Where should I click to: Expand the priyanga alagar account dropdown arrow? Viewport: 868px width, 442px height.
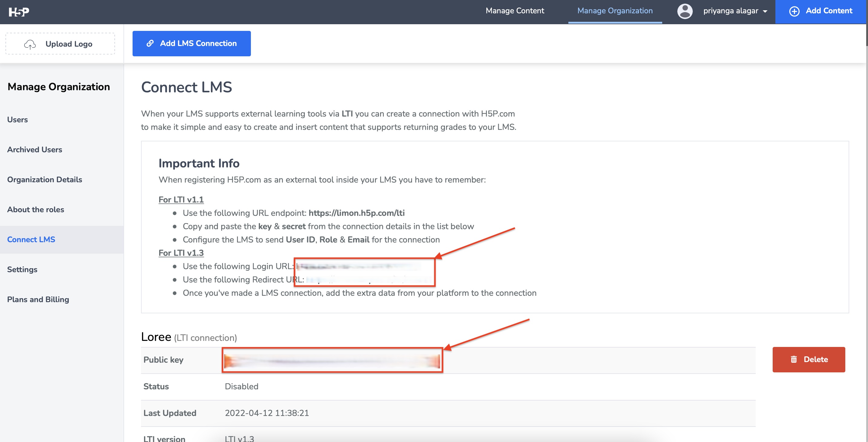(765, 12)
